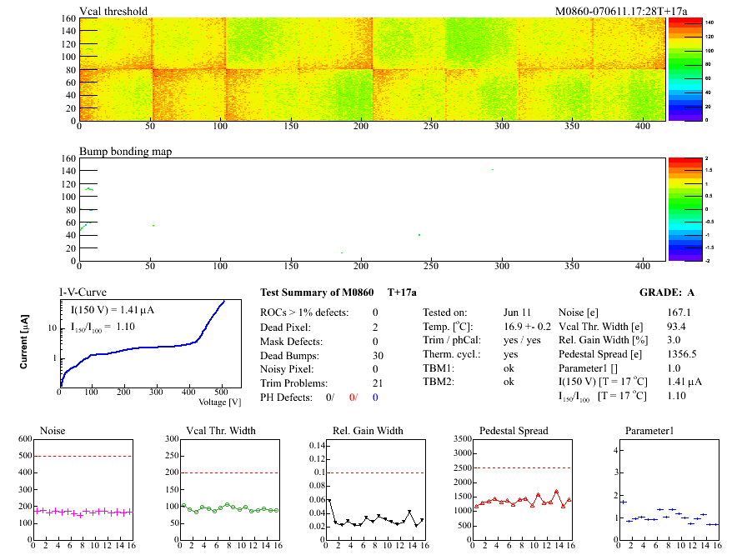Click the Noise [e] value 167.1
The height and width of the screenshot is (560, 747).
(x=679, y=312)
